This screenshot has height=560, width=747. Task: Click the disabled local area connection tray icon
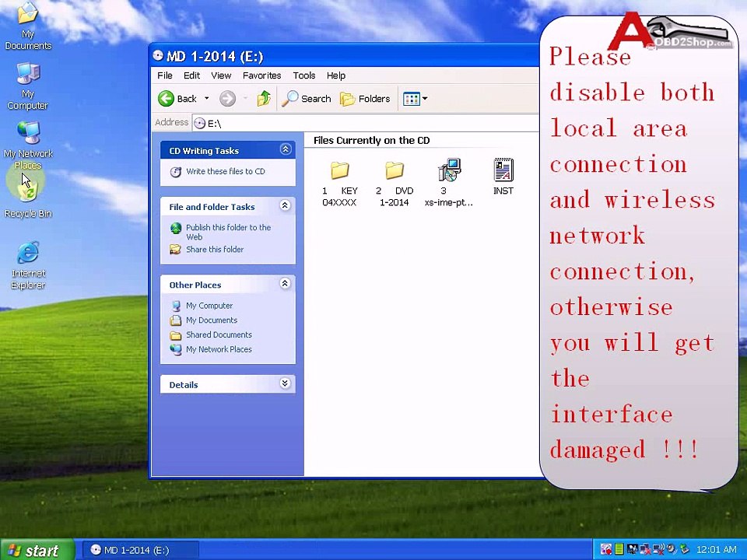645,550
